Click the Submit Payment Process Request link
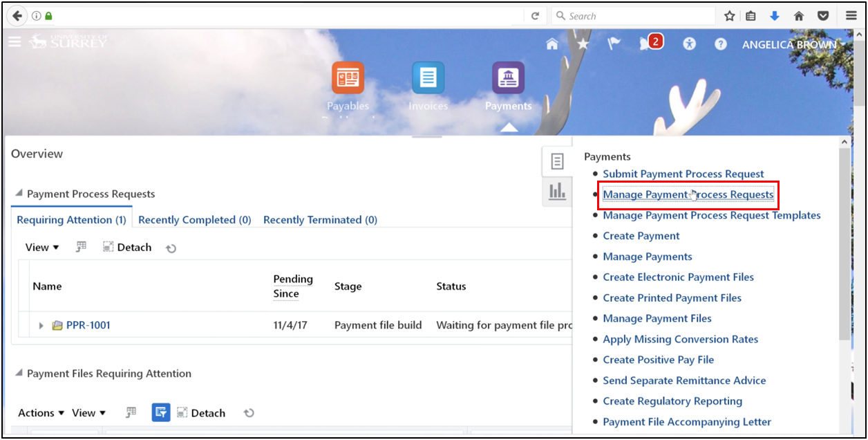 coord(683,174)
